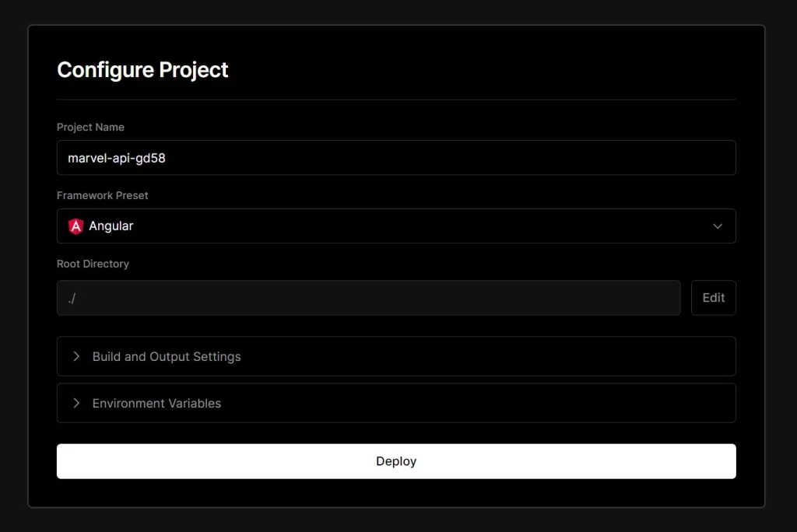Click the Configure Project heading

142,70
